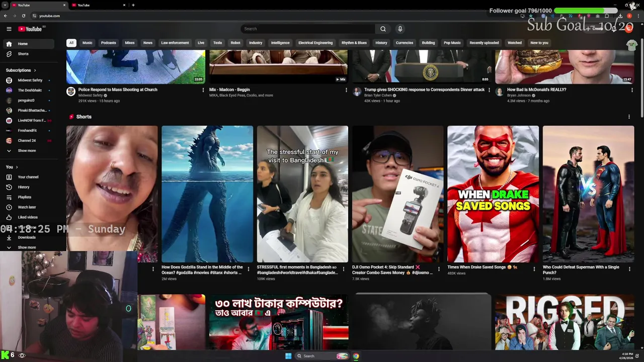The image size is (644, 362).
Task: Open options for DJI Osmo Pocket short
Action: click(x=439, y=269)
